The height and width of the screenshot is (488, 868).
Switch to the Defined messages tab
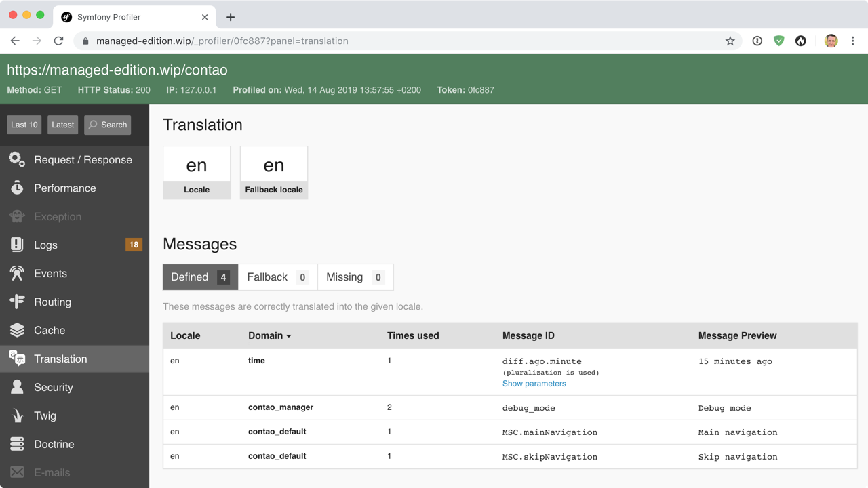(201, 277)
